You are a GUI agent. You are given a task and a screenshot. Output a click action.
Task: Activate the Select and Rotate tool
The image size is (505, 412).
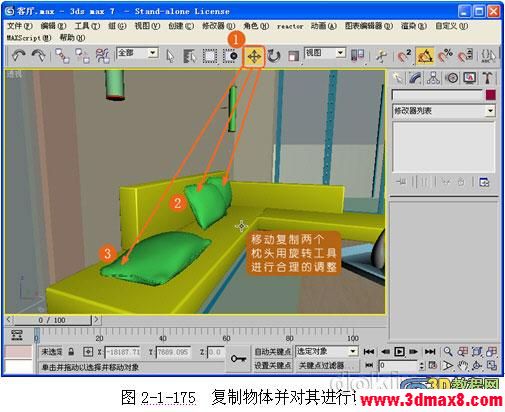point(274,56)
